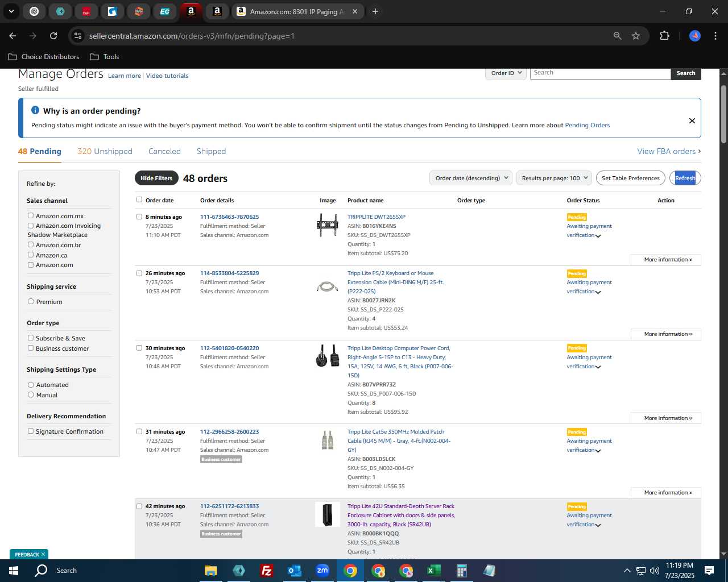Open the site information icon beside the URL
728x582 pixels.
(78, 36)
